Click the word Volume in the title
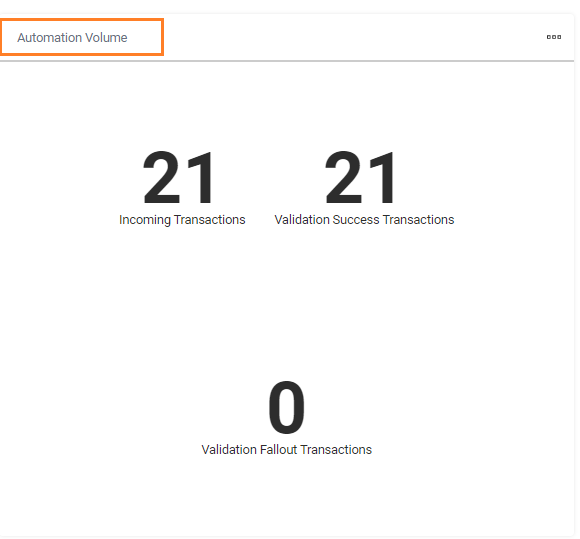The width and height of the screenshot is (580, 539). point(106,37)
